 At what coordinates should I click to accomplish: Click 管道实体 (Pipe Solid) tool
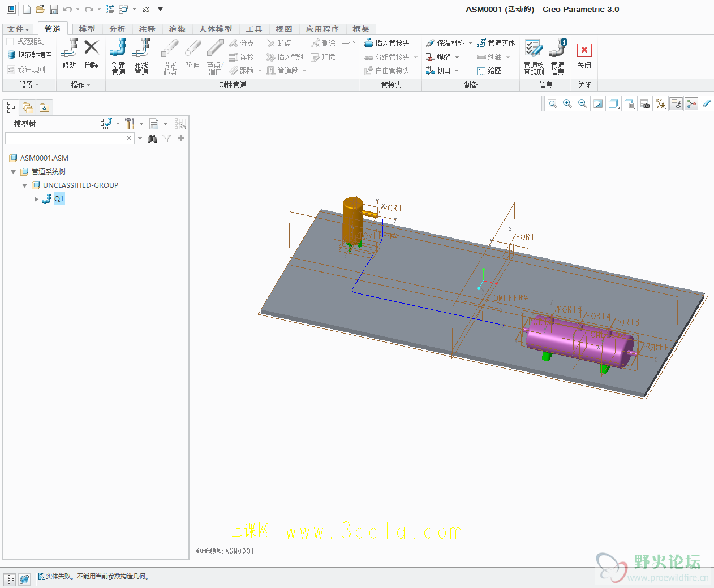tap(496, 43)
